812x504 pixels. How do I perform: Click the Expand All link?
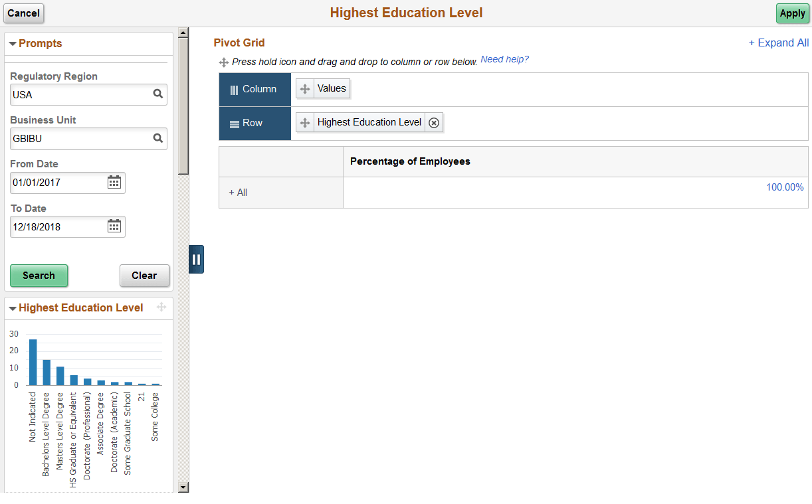[x=778, y=42]
